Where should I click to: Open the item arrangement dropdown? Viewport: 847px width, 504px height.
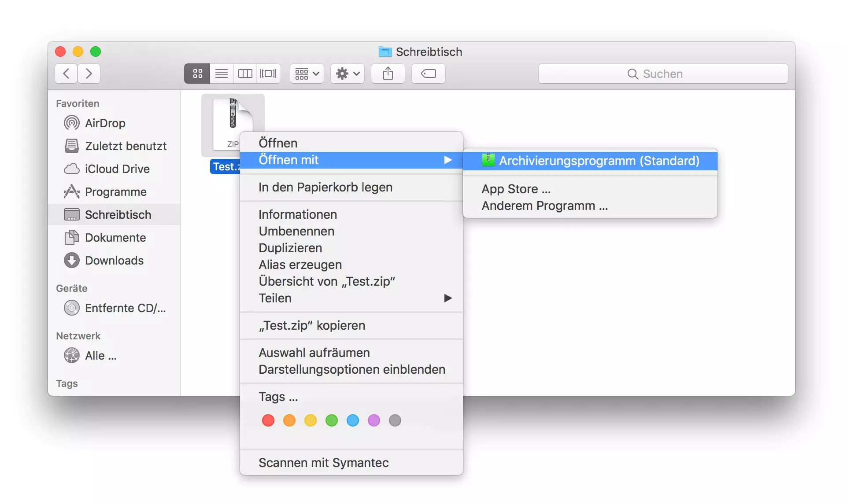(307, 74)
